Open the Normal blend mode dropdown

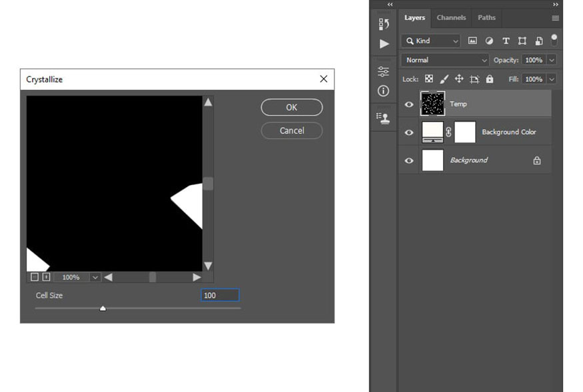tap(444, 60)
